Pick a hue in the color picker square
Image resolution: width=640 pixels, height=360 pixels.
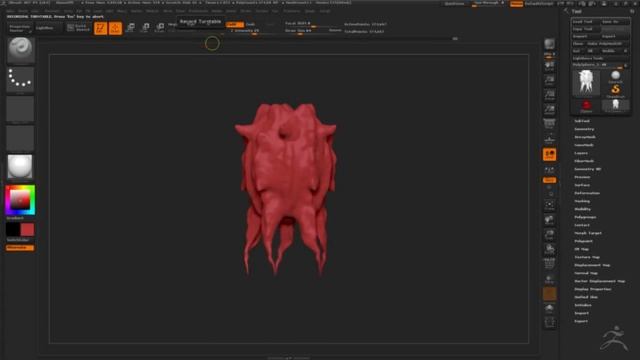point(20,200)
